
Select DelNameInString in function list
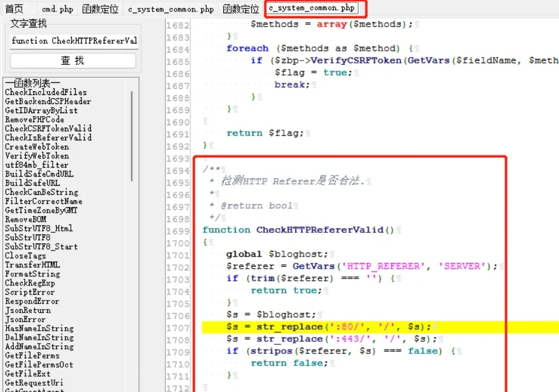click(x=39, y=337)
